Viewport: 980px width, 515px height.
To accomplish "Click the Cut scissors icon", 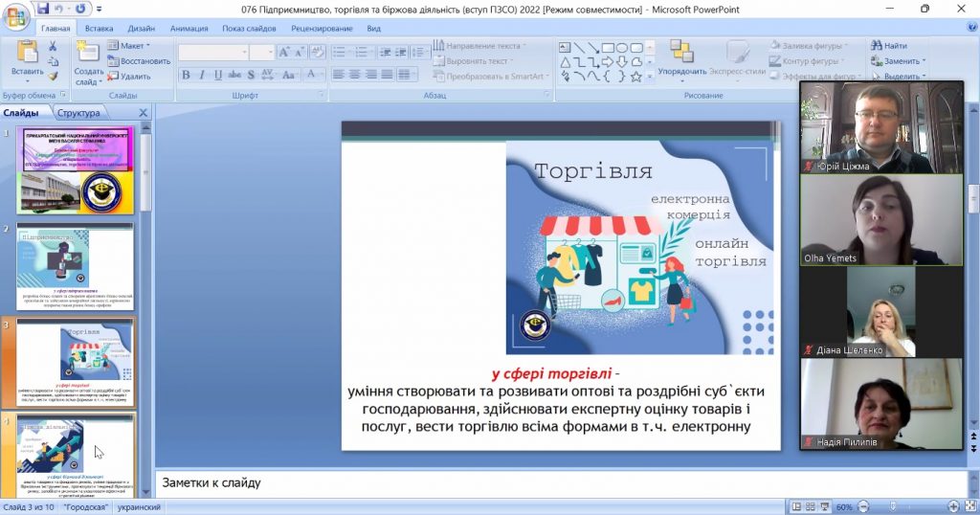I will [x=53, y=46].
